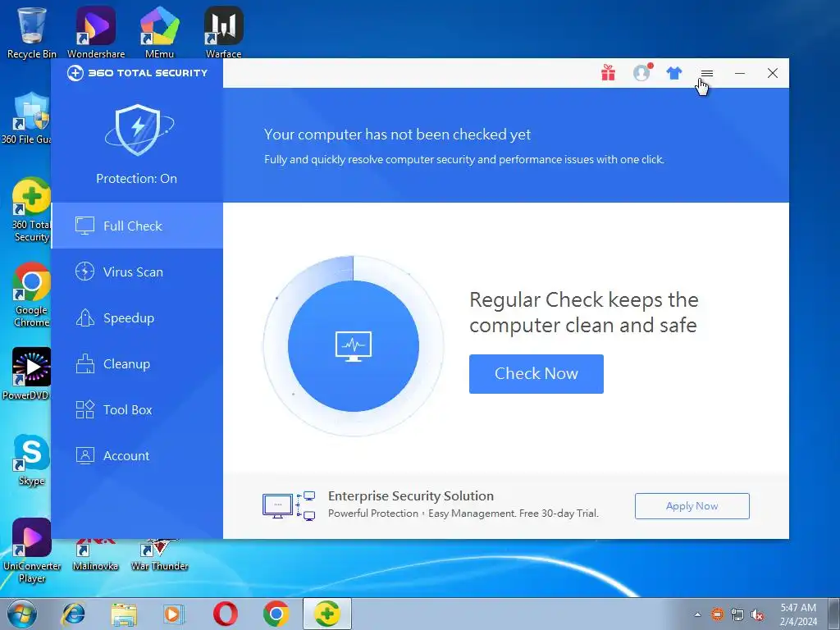Open the Account section

(x=137, y=456)
